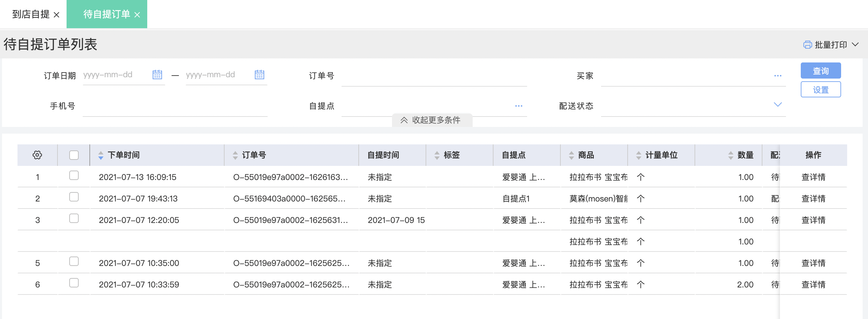Click pickup time 2021-07-09 15
This screenshot has height=319, width=868.
[396, 220]
